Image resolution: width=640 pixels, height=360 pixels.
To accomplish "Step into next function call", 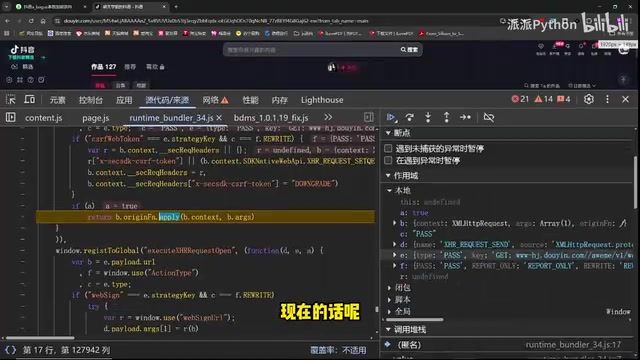I will tap(428, 118).
